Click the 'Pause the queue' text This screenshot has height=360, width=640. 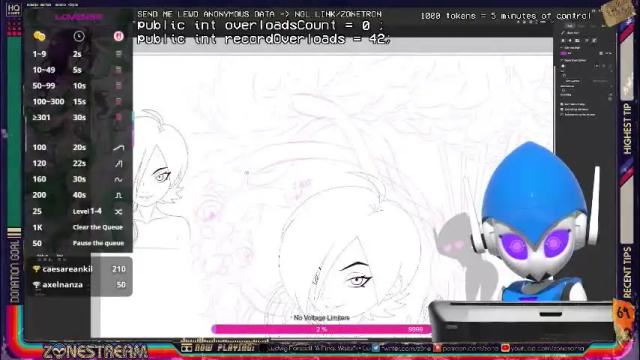click(x=98, y=243)
